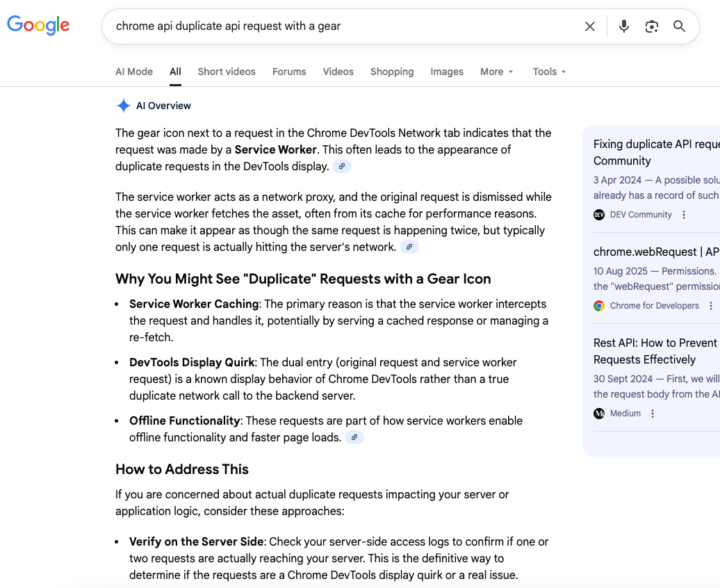This screenshot has height=588, width=720.
Task: Open source link after server's network sentence
Action: tap(409, 247)
